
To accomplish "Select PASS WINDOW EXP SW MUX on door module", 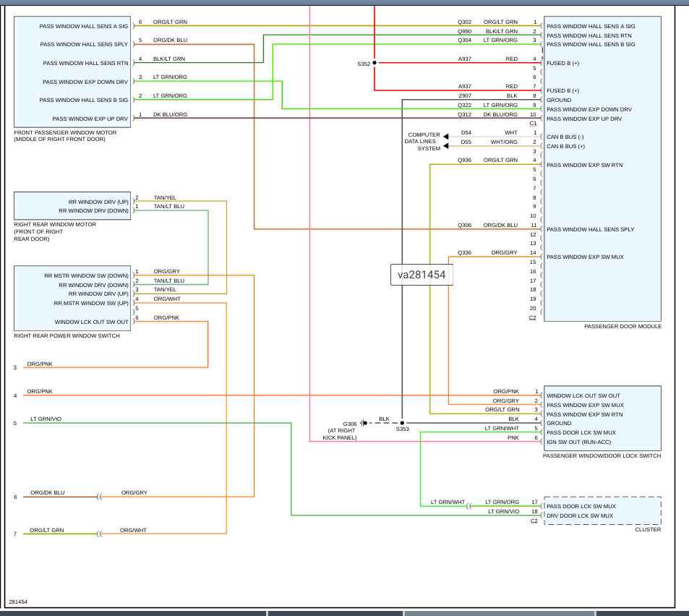I will click(585, 257).
